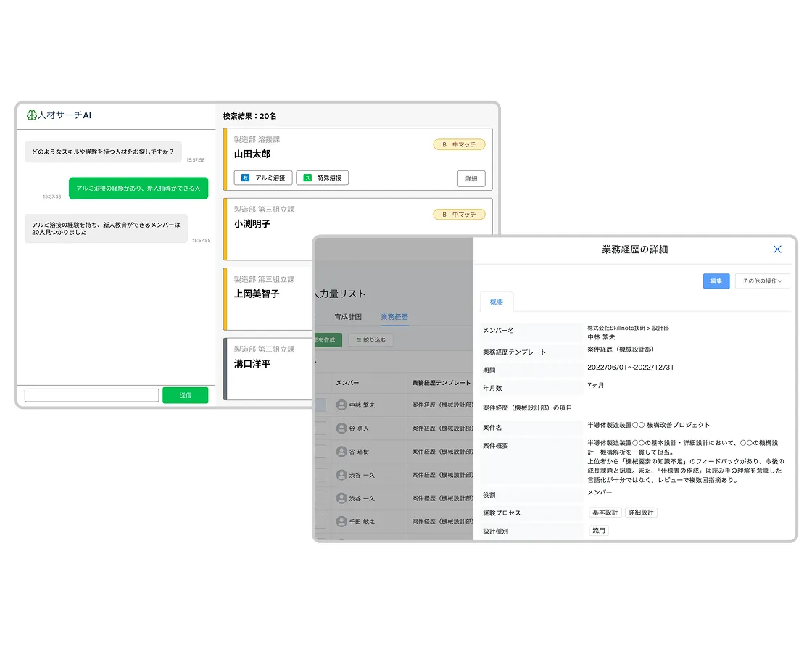Click the blue icon on アルミ溶接 tag
The height and width of the screenshot is (667, 812).
coord(246,178)
